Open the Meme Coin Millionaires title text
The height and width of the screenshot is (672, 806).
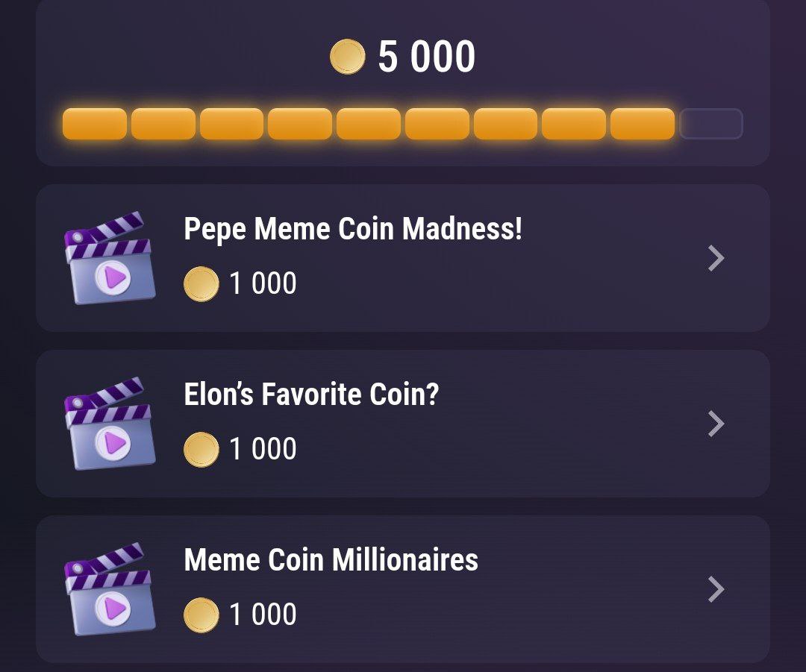[331, 560]
